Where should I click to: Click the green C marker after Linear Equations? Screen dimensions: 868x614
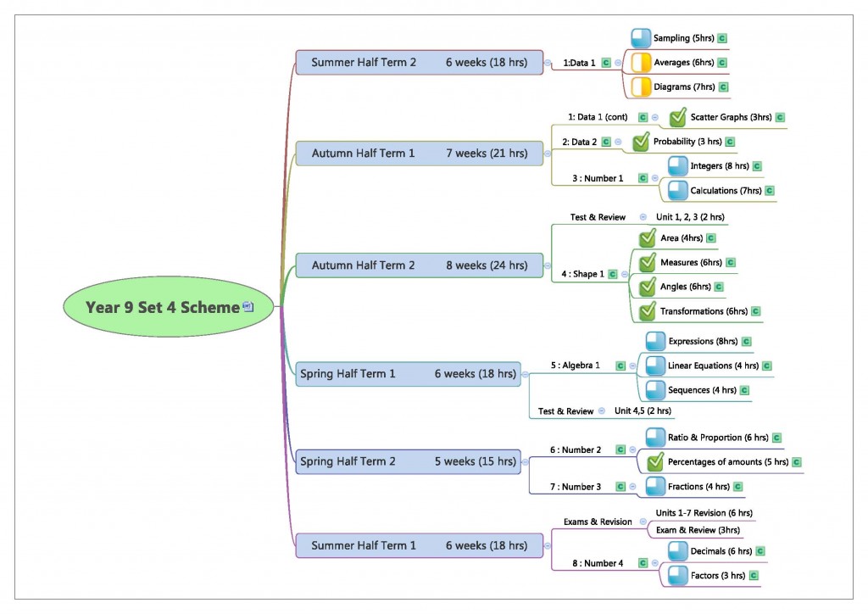pos(766,366)
